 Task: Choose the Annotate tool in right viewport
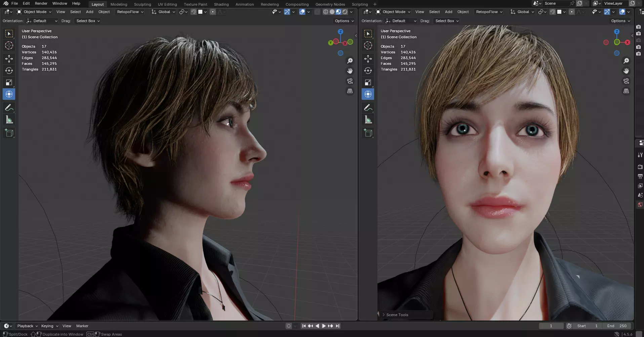pyautogui.click(x=368, y=108)
